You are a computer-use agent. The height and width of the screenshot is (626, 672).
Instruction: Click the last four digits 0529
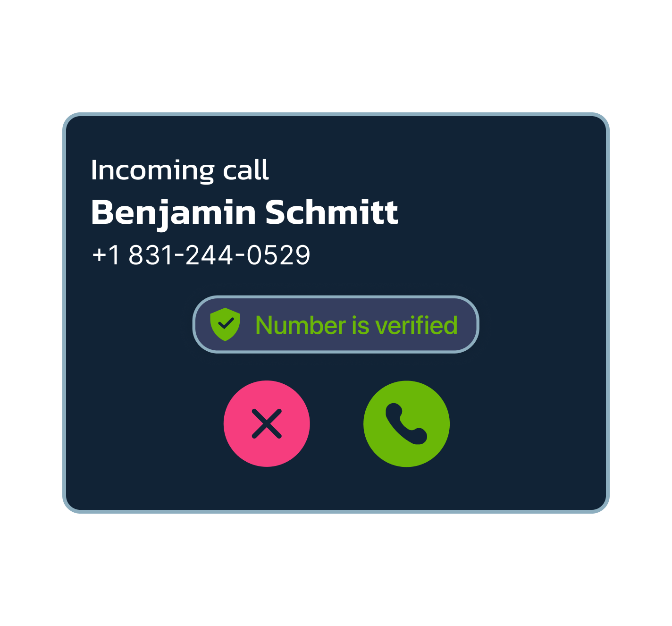[278, 255]
